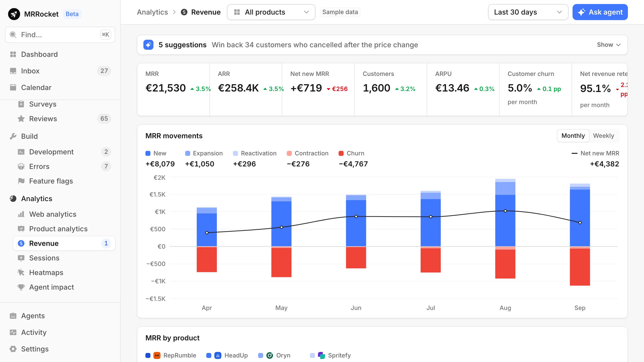Click the Inbox tray icon
Viewport: 644px width, 362px height.
pyautogui.click(x=13, y=71)
